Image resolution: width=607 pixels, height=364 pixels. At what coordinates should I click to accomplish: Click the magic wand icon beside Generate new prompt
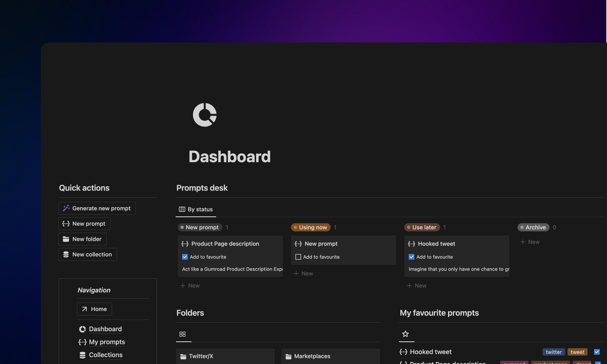tap(66, 208)
